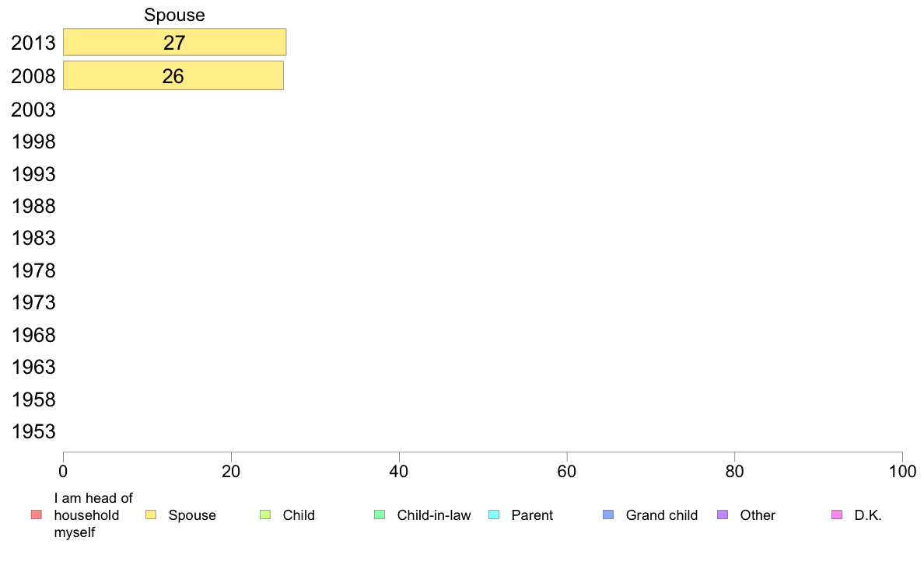This screenshot has height=572, width=924.
Task: Click the red head of household legend swatch
Action: (37, 514)
